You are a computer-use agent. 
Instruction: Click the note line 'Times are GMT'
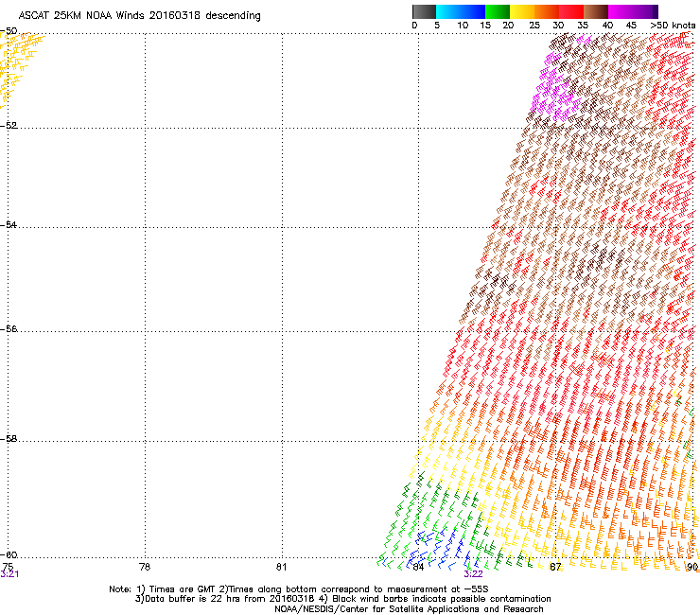pyautogui.click(x=183, y=589)
